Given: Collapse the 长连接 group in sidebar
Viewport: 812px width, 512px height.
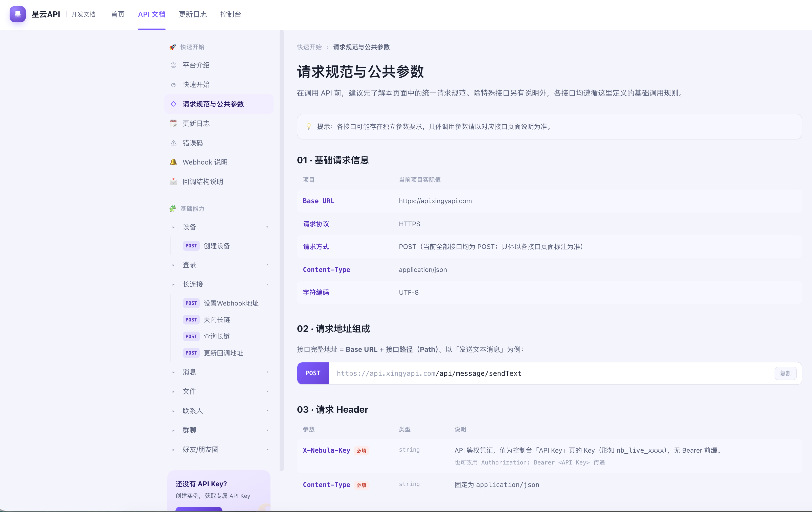Looking at the screenshot, I should pos(218,284).
